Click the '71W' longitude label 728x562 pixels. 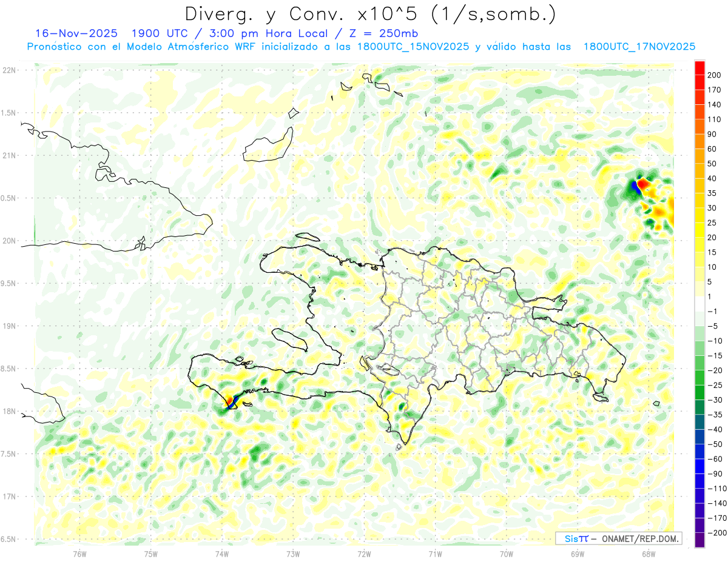(x=435, y=554)
